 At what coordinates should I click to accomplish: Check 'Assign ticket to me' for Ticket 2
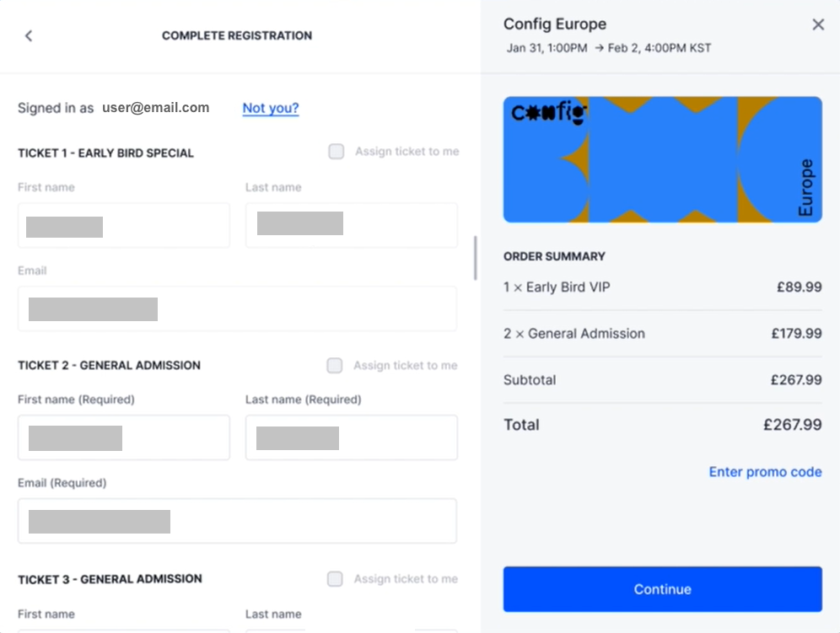(334, 365)
